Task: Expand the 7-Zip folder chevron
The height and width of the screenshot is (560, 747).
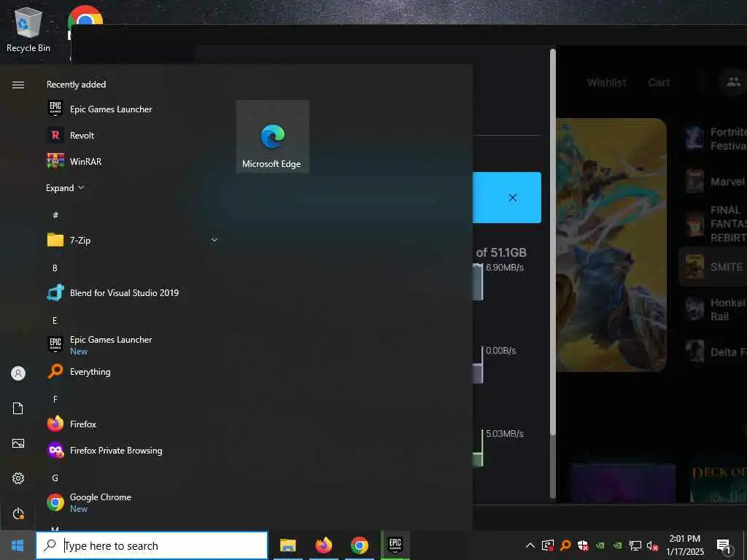Action: click(214, 240)
